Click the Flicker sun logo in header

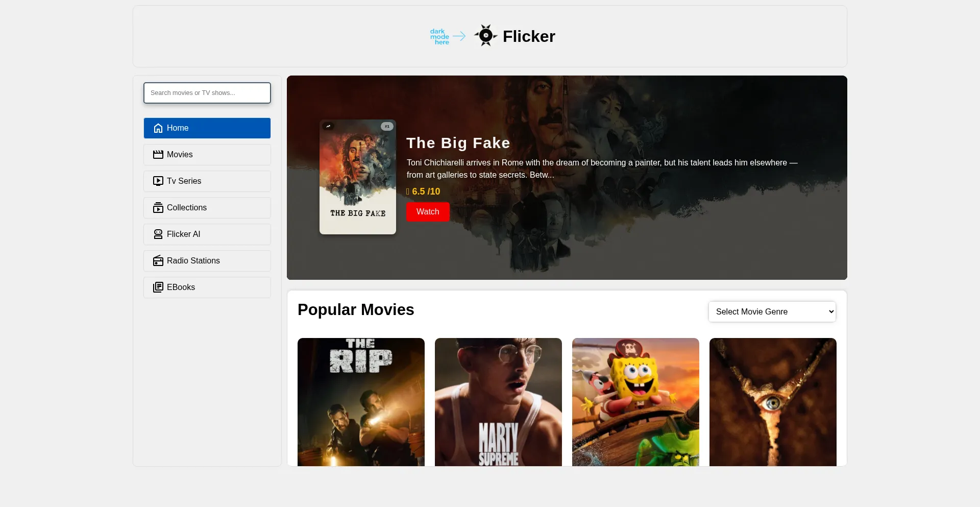tap(485, 36)
